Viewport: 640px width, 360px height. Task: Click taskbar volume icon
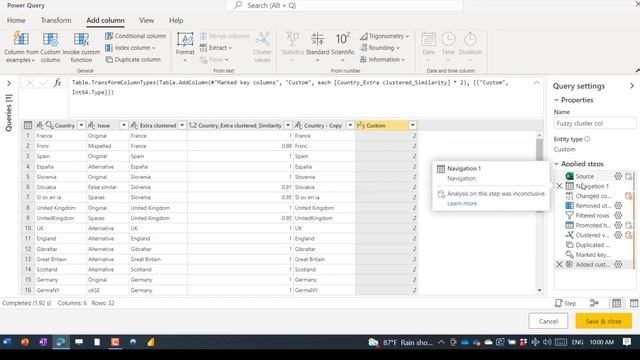tap(547, 342)
